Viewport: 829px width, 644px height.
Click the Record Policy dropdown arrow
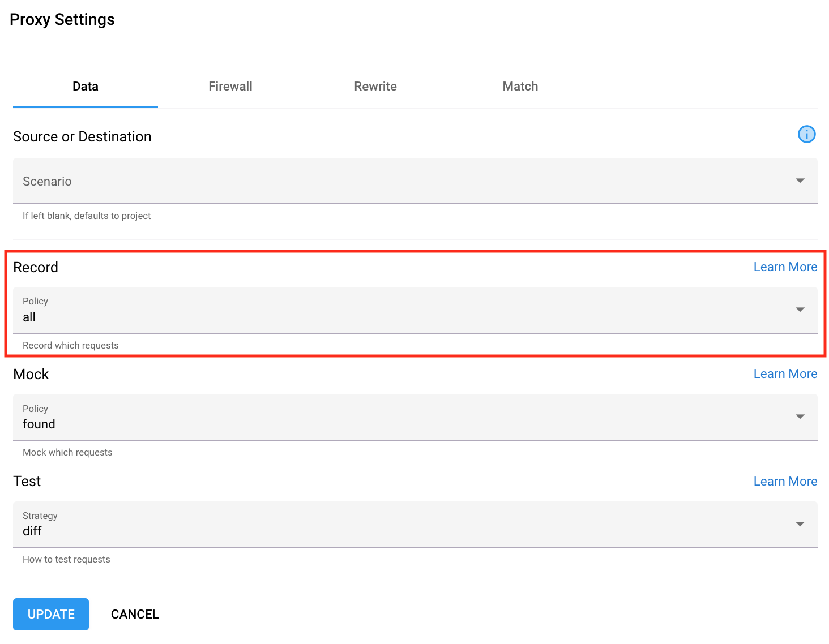coord(800,310)
